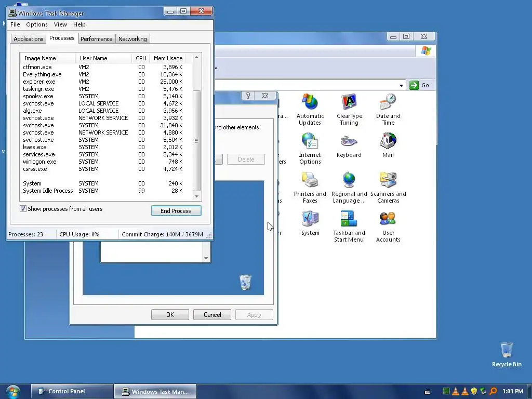Select Printers and Faxes icon
This screenshot has height=399, width=532.
pyautogui.click(x=310, y=187)
